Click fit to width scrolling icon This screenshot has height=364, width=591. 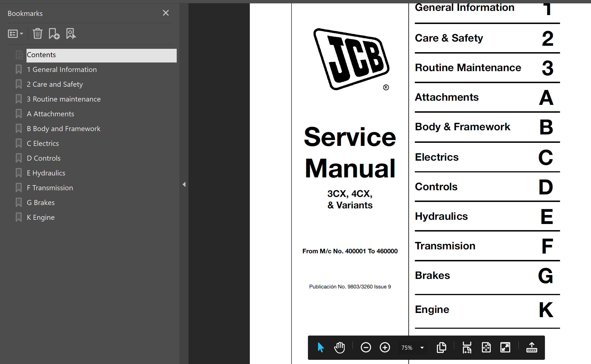(x=467, y=348)
